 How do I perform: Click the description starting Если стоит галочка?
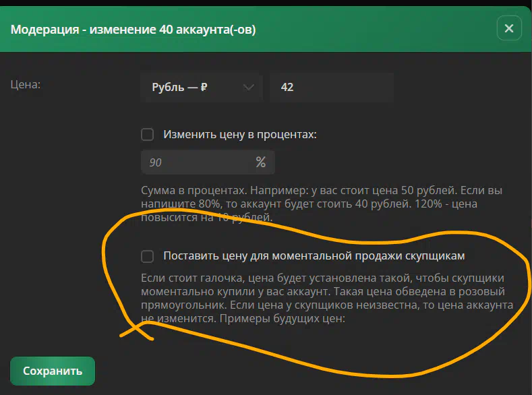327,298
